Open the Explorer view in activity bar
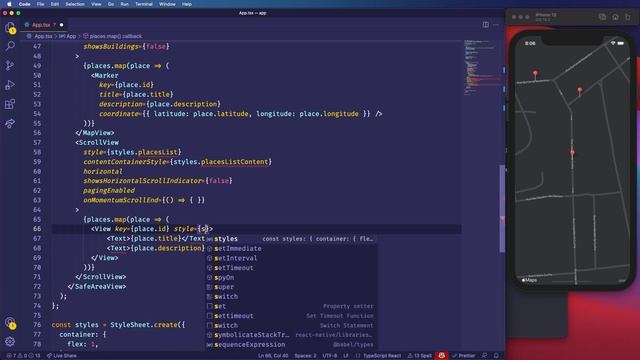Screen dimensions: 640x360 click(x=10, y=27)
